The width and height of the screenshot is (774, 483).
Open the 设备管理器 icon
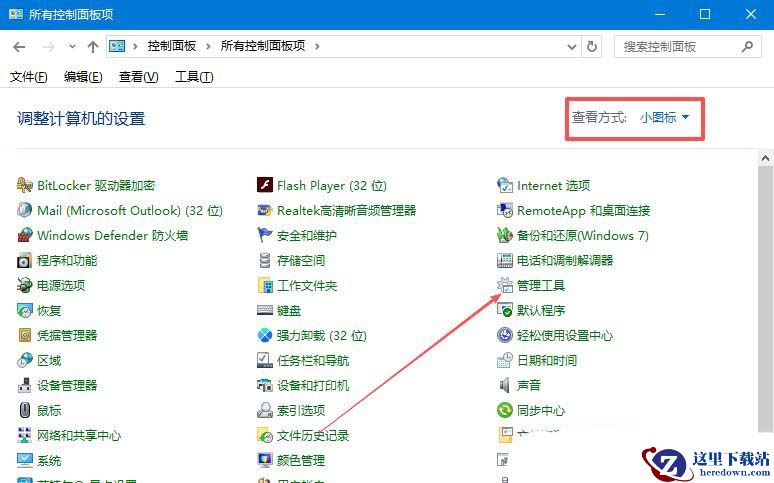pos(24,385)
